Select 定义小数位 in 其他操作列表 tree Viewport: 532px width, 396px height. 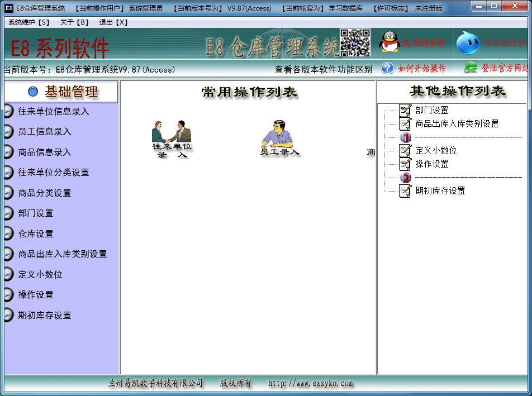tap(436, 151)
